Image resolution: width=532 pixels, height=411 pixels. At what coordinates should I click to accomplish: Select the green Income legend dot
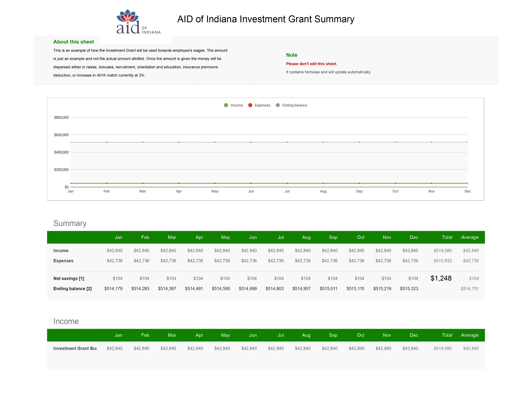[x=226, y=105]
